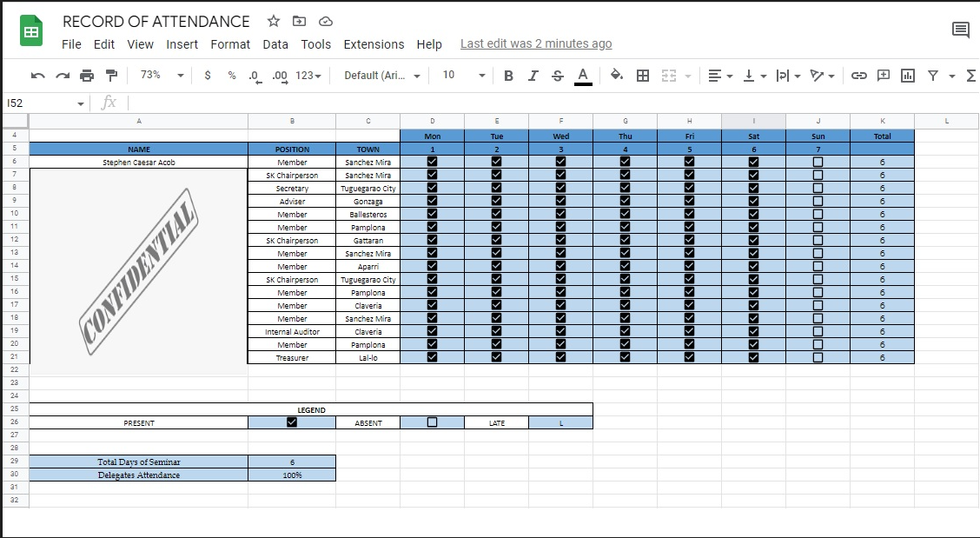
Task: Format as percent icon
Action: (x=232, y=75)
